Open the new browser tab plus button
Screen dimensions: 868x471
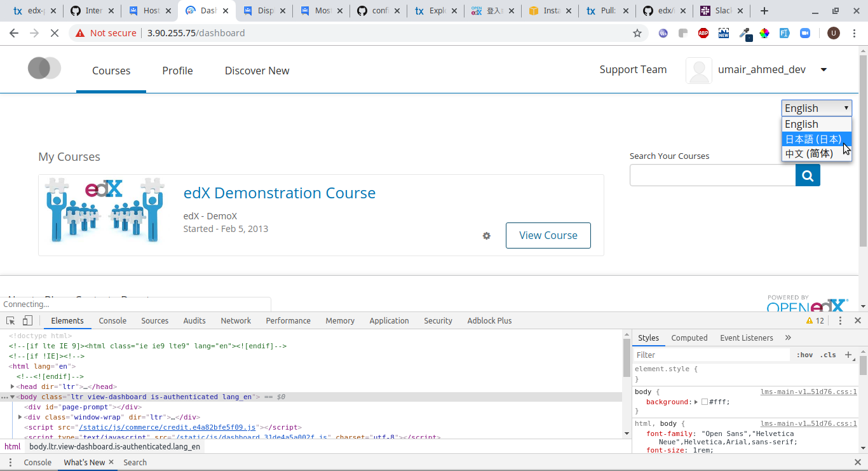click(764, 11)
